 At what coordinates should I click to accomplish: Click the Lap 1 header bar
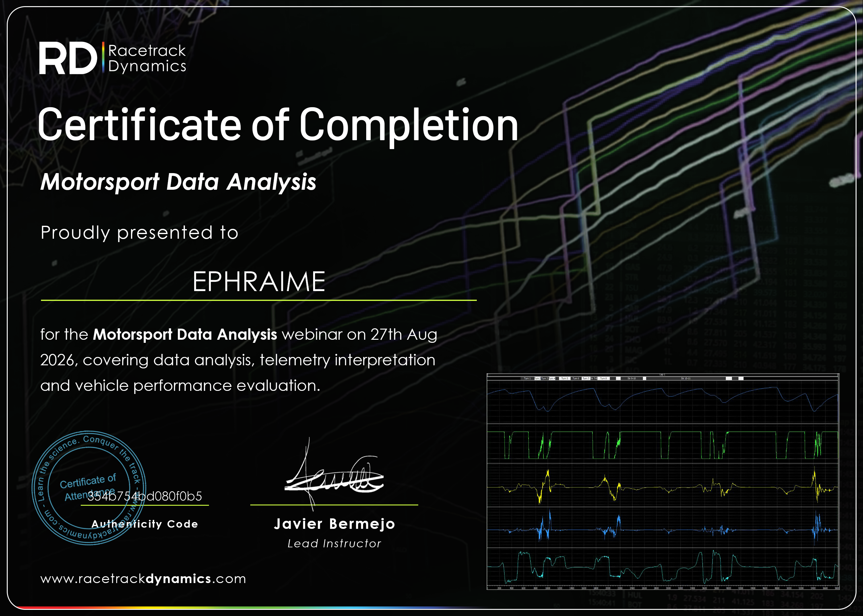663,375
